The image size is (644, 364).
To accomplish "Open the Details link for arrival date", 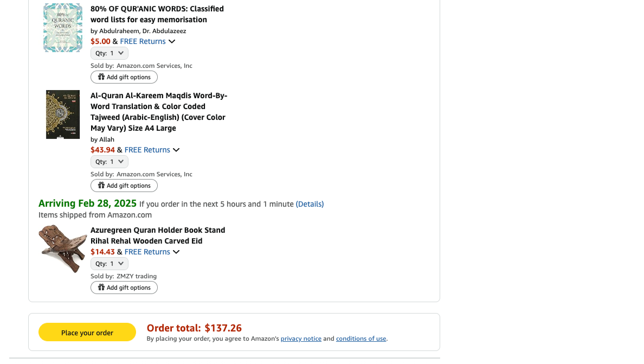I will click(x=310, y=204).
